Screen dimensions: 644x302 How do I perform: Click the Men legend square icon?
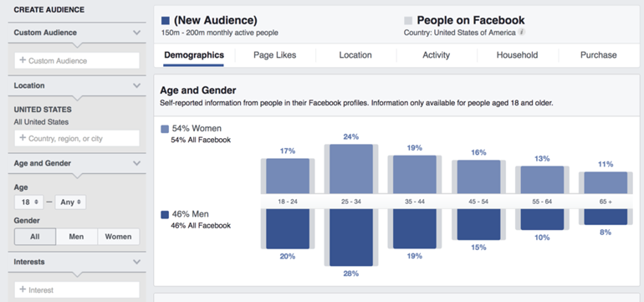click(165, 214)
